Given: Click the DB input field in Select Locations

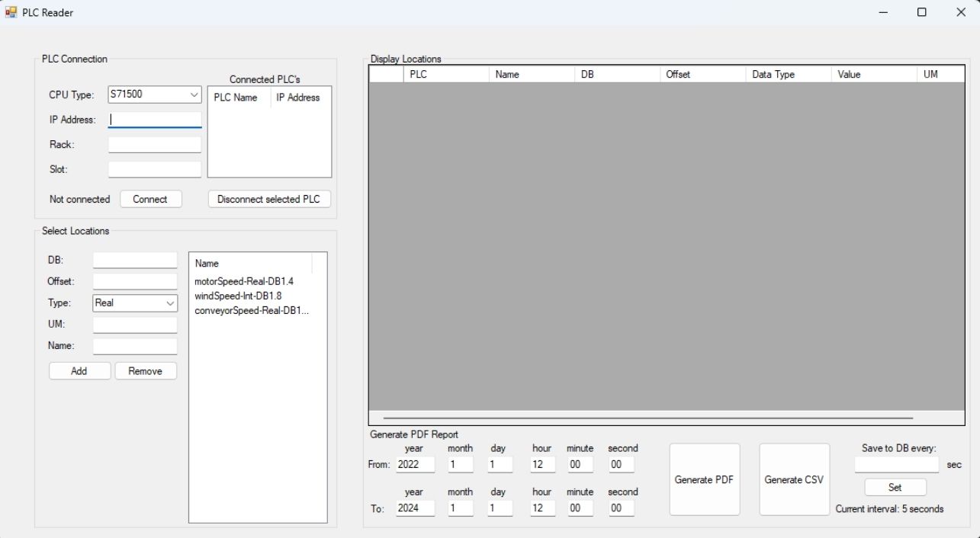Looking at the screenshot, I should pyautogui.click(x=135, y=260).
